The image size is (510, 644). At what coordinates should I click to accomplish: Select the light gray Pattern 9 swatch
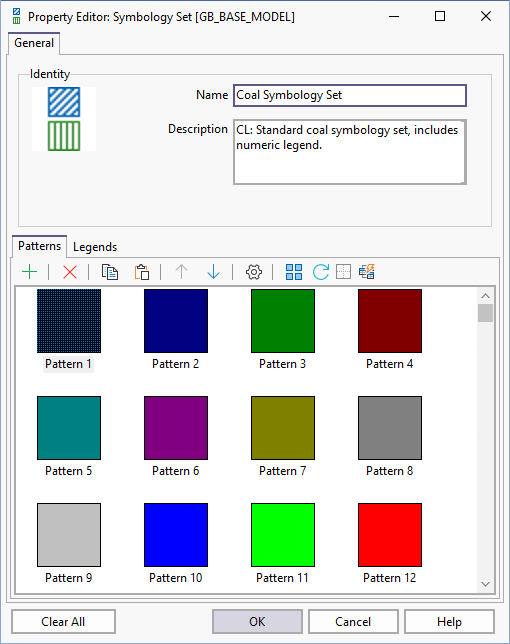(x=69, y=535)
